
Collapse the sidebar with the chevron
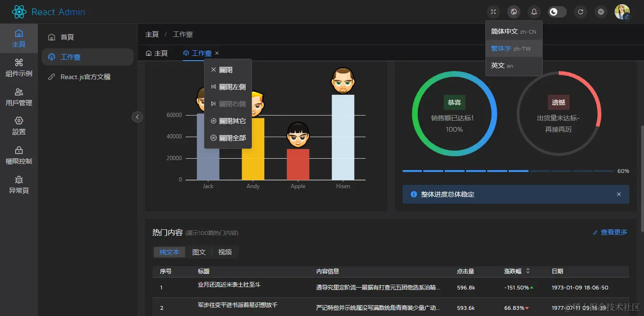coord(137,117)
